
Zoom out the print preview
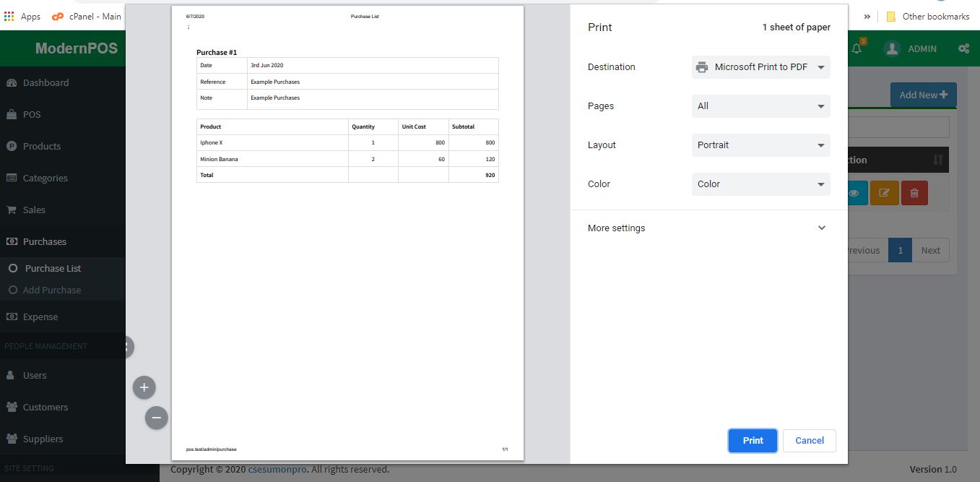[x=157, y=418]
